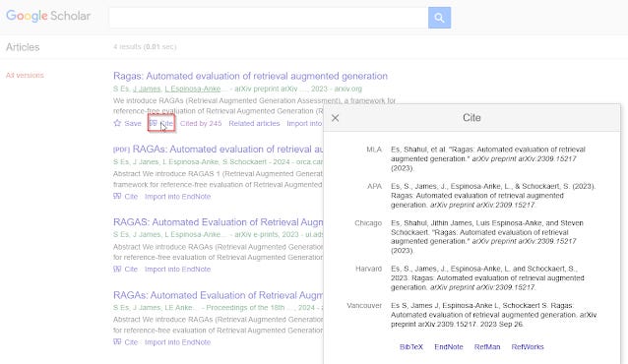The height and width of the screenshot is (364, 628).
Task: Close the Cite dialog with X
Action: (x=336, y=118)
